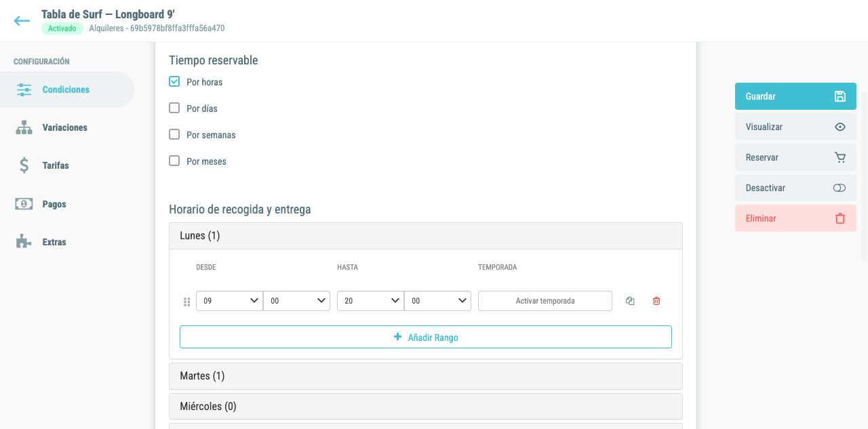Open the Hasta hour dropdown showing 20
The width and height of the screenshot is (868, 429).
(370, 301)
